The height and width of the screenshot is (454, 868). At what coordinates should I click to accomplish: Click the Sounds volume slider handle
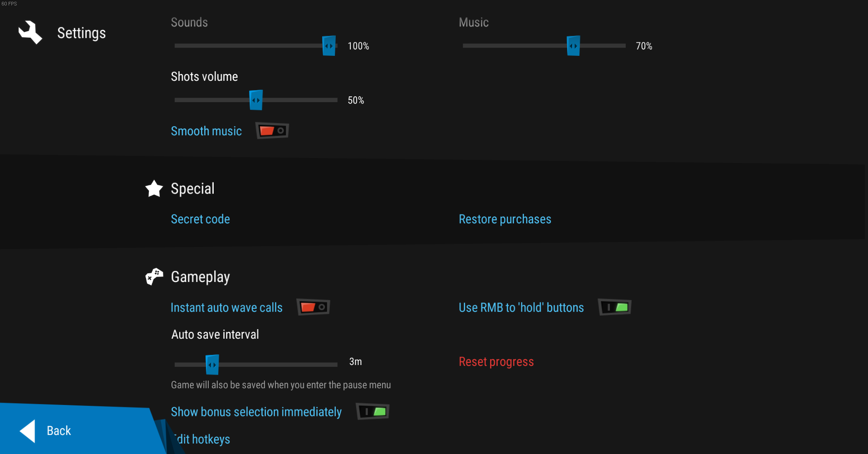tap(329, 46)
